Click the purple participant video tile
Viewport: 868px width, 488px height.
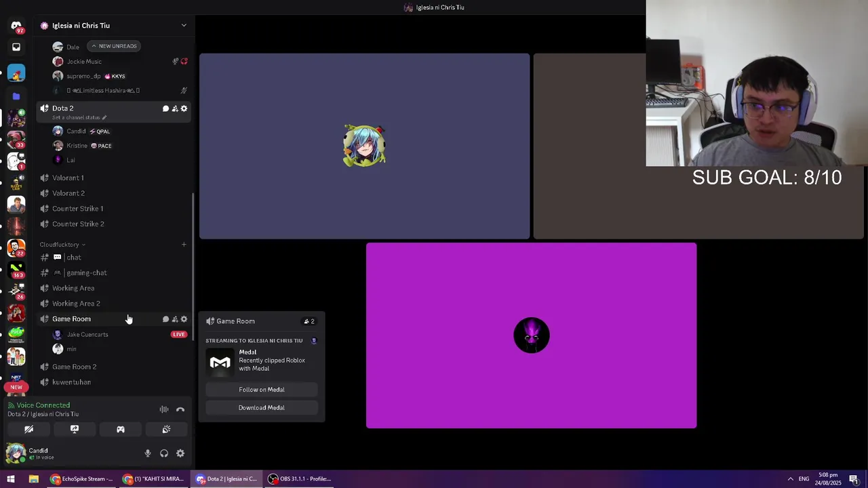(x=531, y=335)
